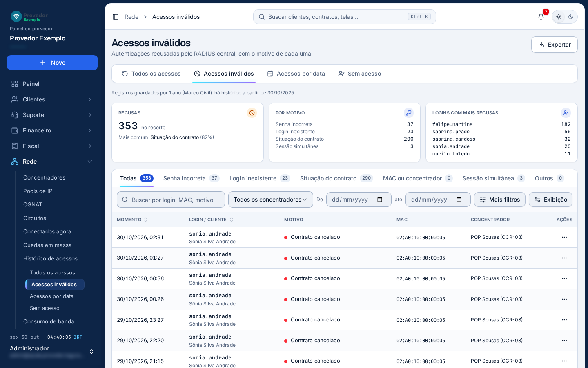Click the logins com mais recusas icon
The width and height of the screenshot is (588, 368).
566,113
